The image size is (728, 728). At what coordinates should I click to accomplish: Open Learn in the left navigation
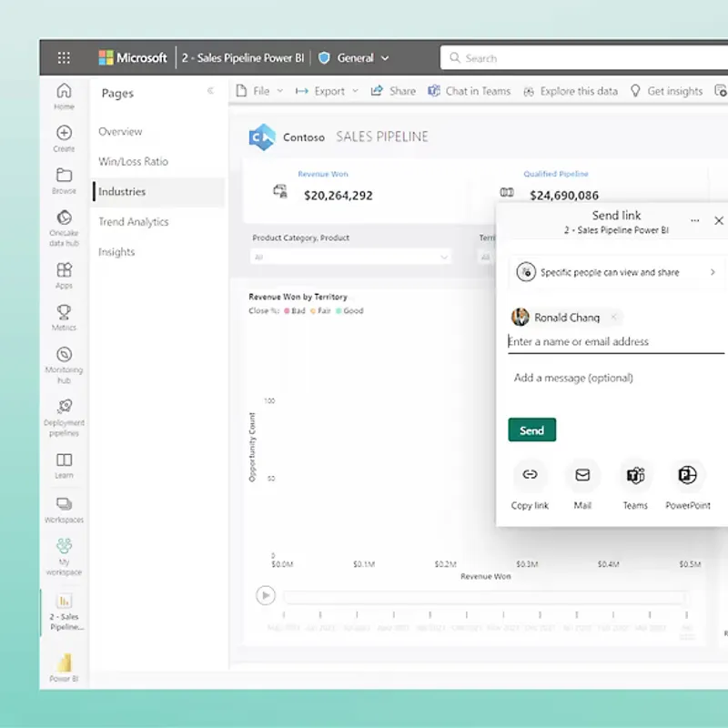point(64,466)
